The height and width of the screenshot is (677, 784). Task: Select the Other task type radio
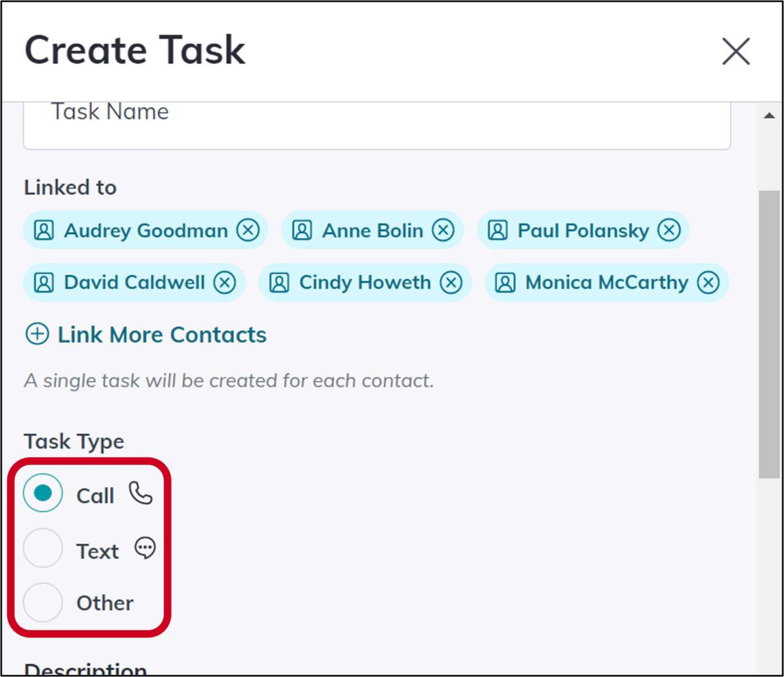(43, 602)
